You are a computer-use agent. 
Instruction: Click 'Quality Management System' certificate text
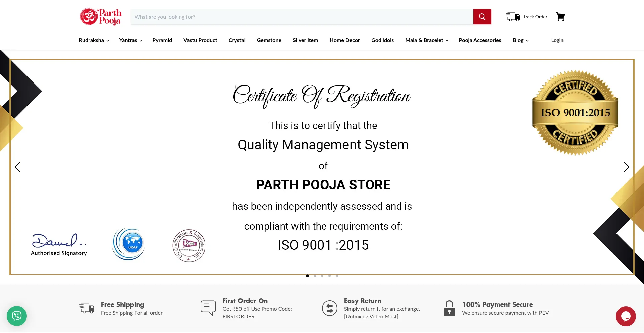pyautogui.click(x=323, y=145)
